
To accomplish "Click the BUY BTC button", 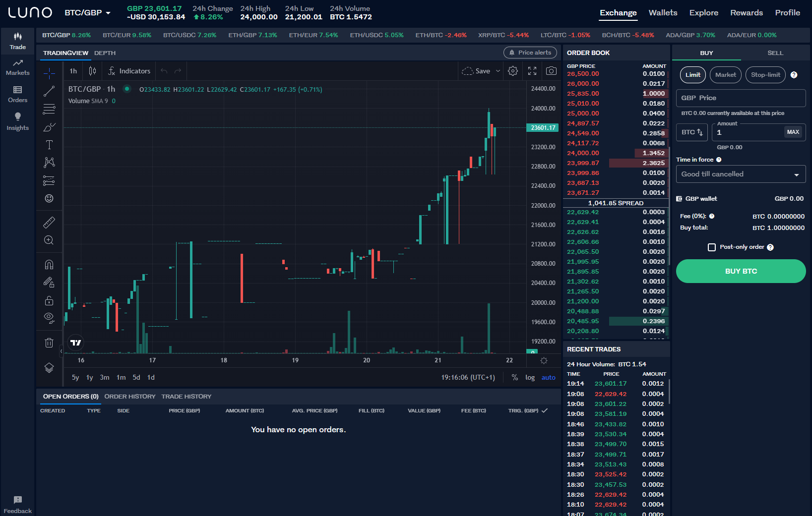I will (x=741, y=271).
